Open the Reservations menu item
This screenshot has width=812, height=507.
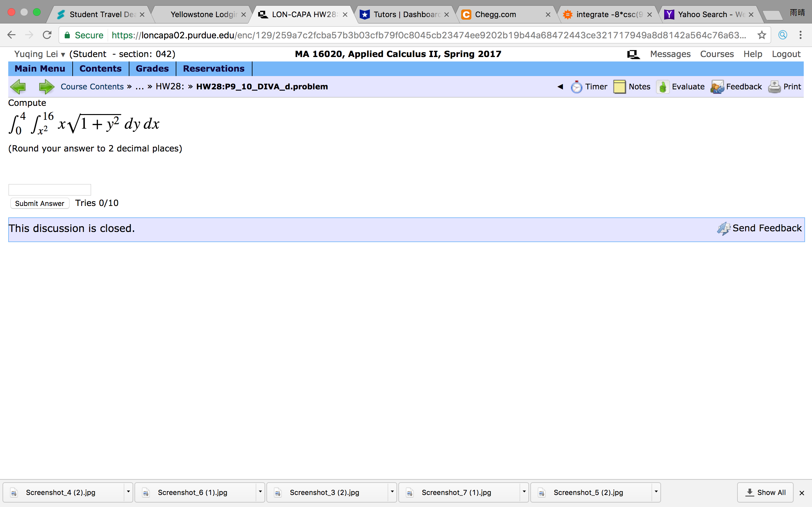point(213,68)
